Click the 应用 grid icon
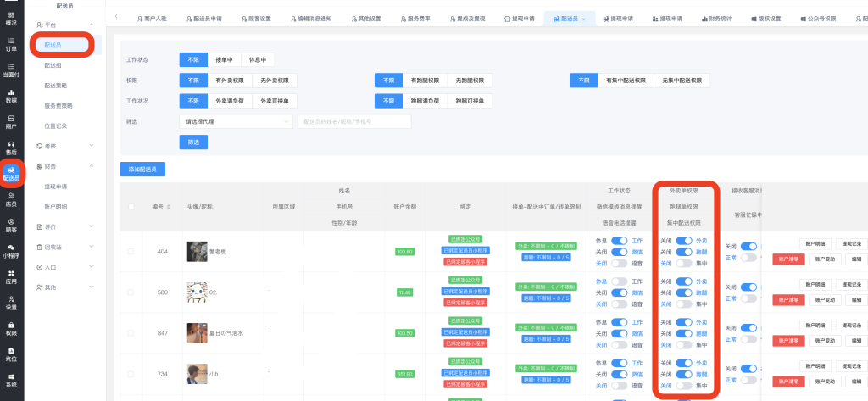 coord(11,276)
